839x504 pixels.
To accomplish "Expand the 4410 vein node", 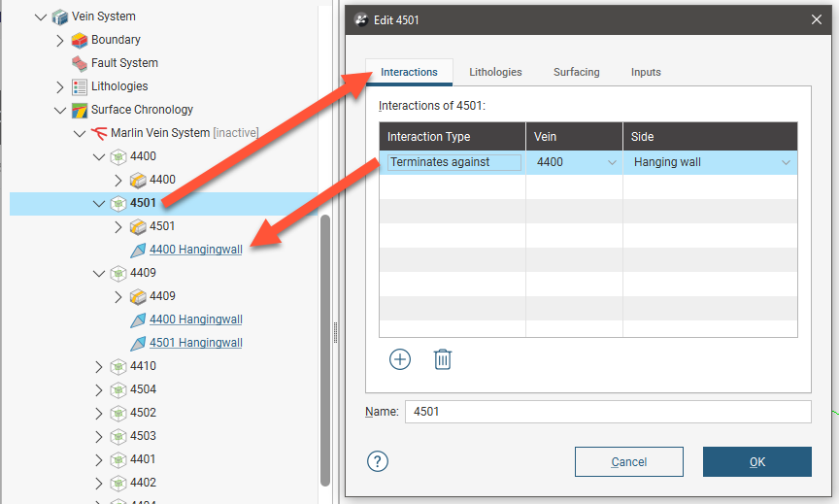I will click(x=98, y=366).
